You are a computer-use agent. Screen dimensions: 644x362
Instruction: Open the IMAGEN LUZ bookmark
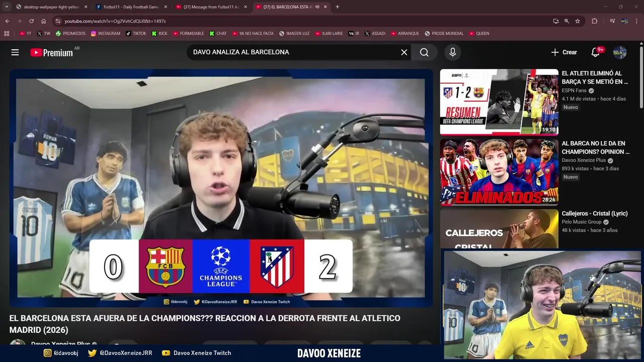tap(294, 34)
